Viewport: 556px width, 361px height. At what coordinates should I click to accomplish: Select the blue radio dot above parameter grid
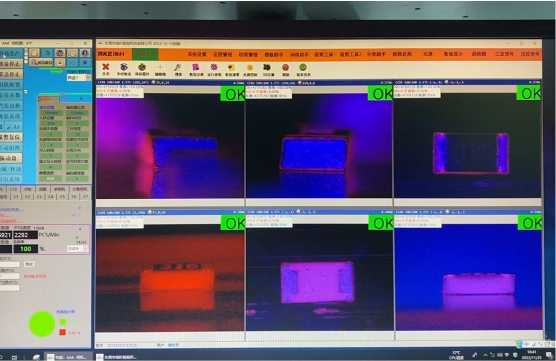[x=81, y=99]
